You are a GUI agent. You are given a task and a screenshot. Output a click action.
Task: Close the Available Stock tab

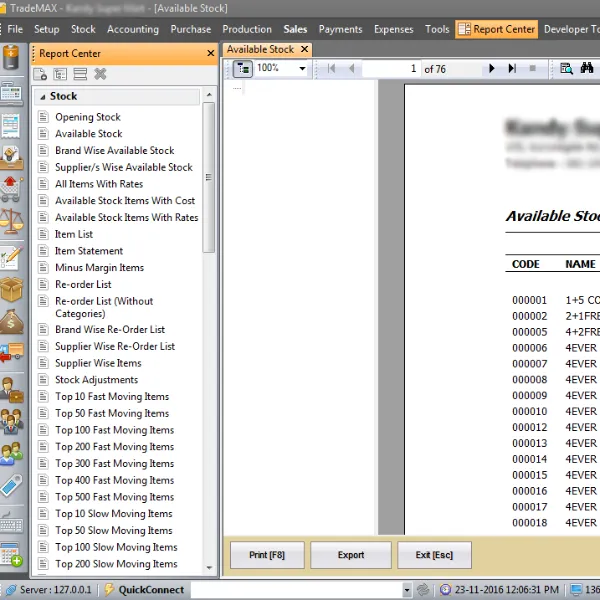pos(305,49)
